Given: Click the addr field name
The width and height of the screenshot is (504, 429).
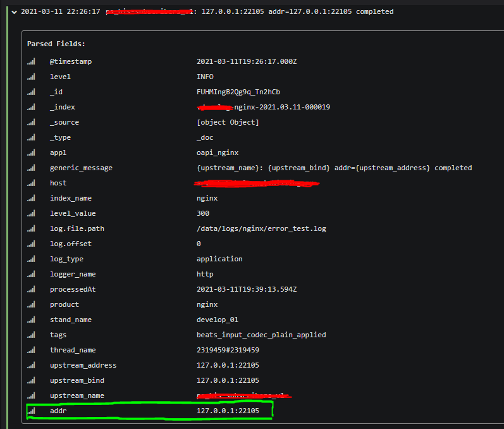Looking at the screenshot, I should pos(58,411).
